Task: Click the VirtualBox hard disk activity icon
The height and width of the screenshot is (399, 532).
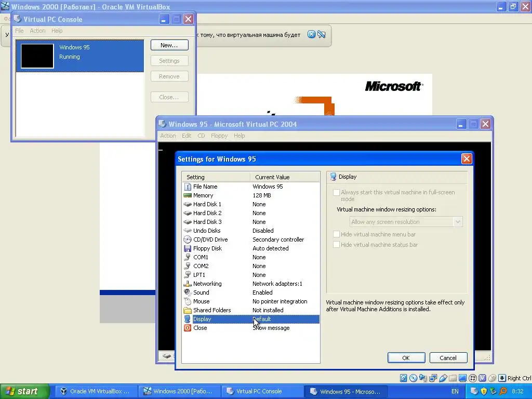Action: click(403, 378)
